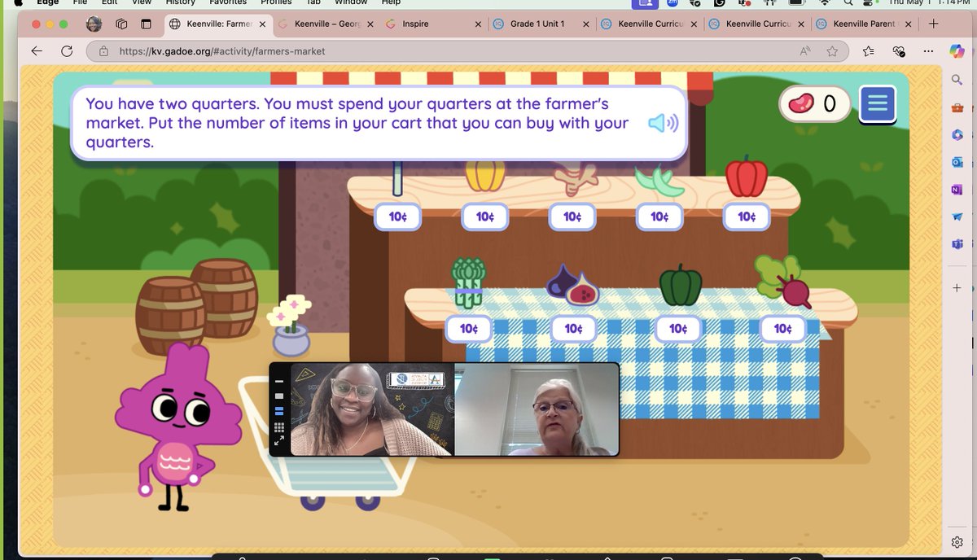Pick the asparagus bunch on the lower table
The height and width of the screenshot is (560, 977).
(x=469, y=282)
